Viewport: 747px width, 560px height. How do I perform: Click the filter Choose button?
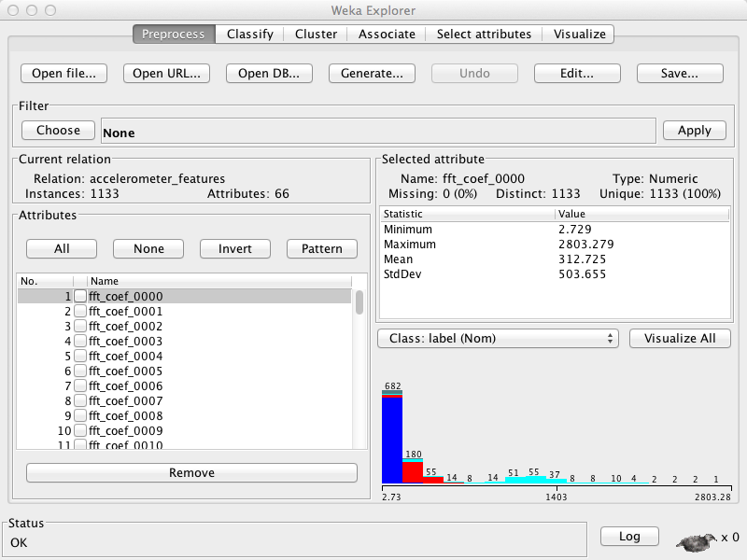coord(59,130)
